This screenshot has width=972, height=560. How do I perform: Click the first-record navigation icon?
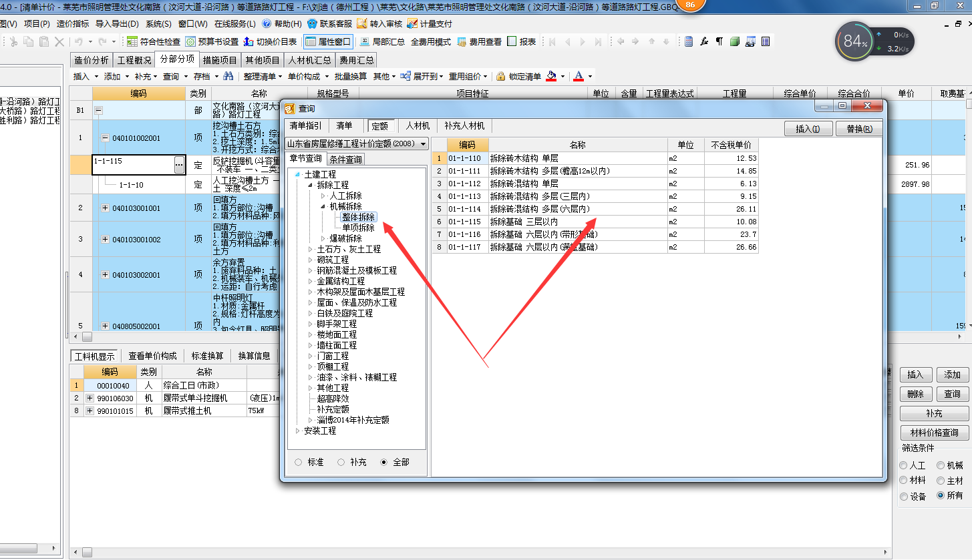click(x=552, y=41)
